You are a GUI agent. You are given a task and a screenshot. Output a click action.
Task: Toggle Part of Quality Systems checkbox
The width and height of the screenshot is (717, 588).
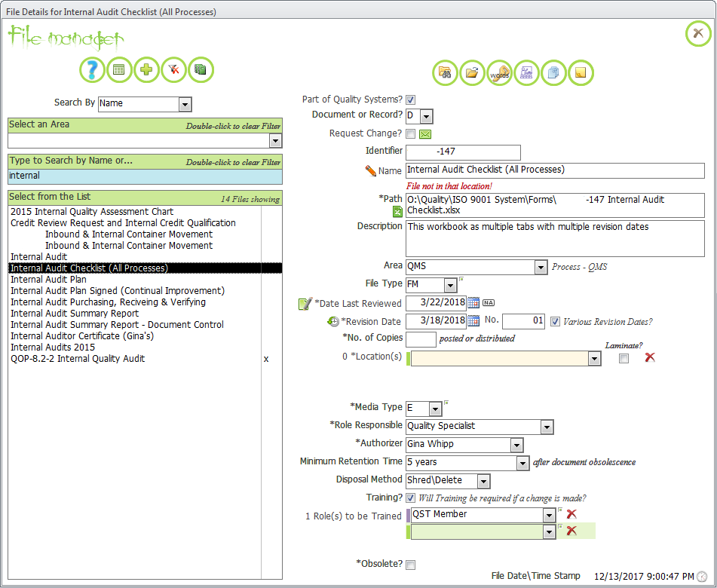pos(411,100)
